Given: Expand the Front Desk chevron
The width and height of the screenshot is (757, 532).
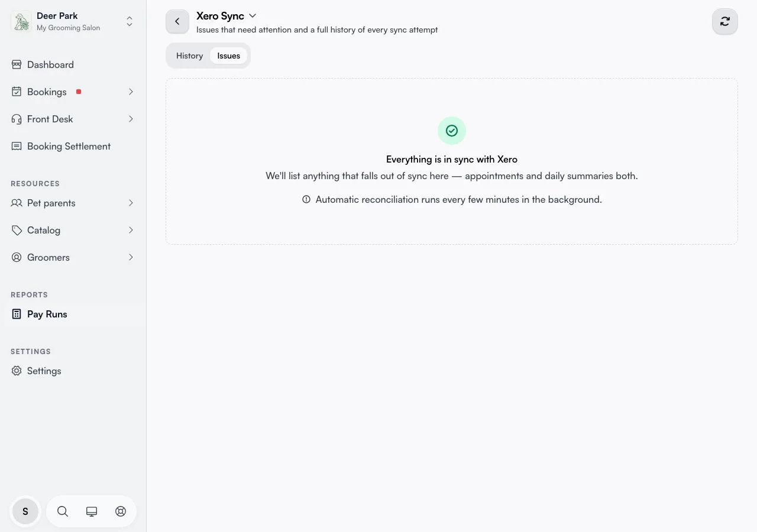Looking at the screenshot, I should [x=131, y=119].
